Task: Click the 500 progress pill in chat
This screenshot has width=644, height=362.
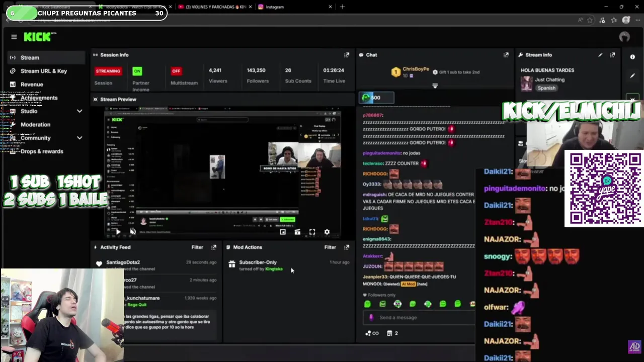Action: [x=376, y=98]
